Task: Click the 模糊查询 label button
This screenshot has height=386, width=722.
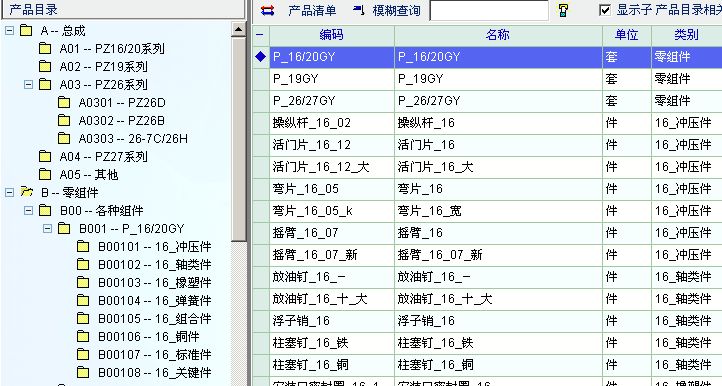Action: click(x=396, y=10)
